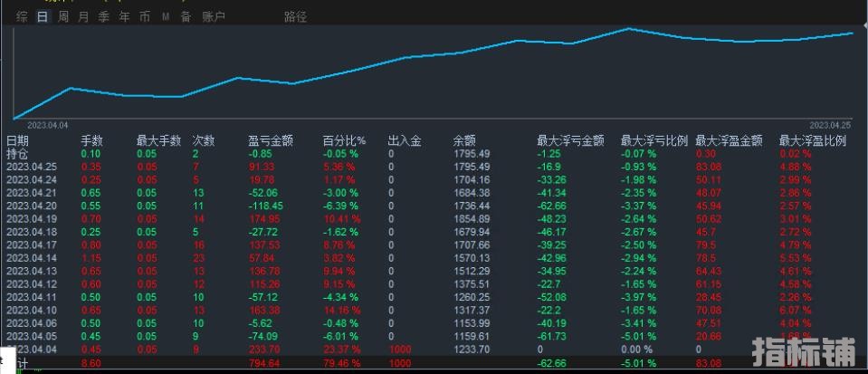This screenshot has width=868, height=374.
Task: Click balance value 1854.89
Action: point(472,218)
